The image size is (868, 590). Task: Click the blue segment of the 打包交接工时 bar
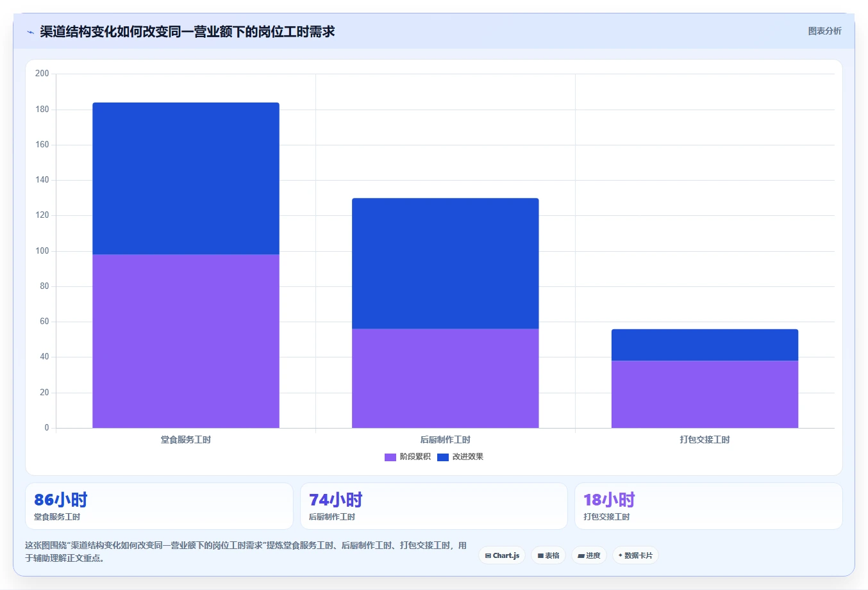[x=705, y=345]
